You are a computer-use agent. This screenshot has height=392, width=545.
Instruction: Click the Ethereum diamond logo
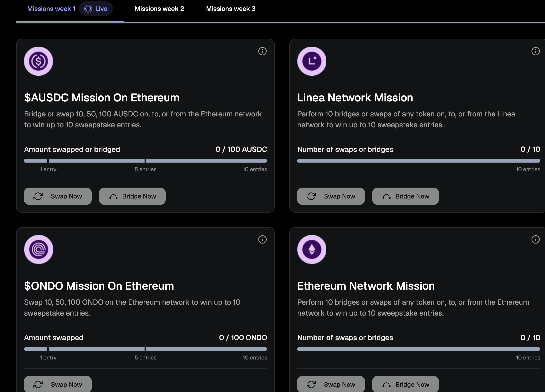pos(311,249)
